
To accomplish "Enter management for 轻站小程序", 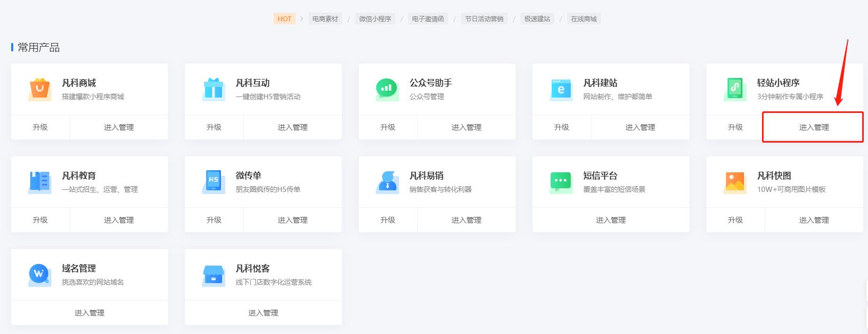I will coord(814,127).
